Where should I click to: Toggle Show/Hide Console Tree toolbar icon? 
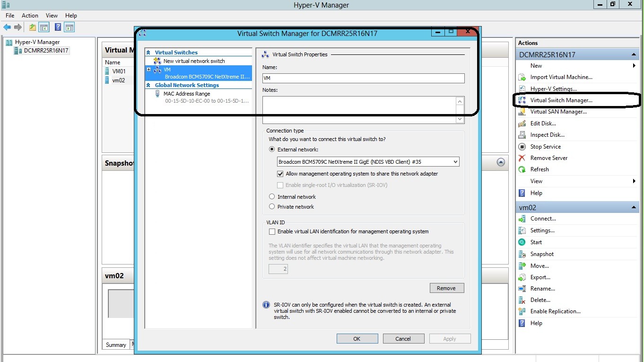point(44,27)
